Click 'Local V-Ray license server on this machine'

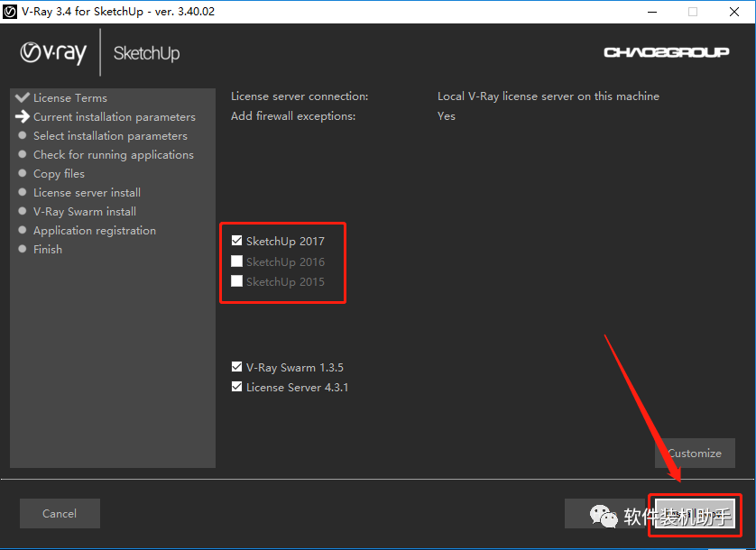pos(549,96)
